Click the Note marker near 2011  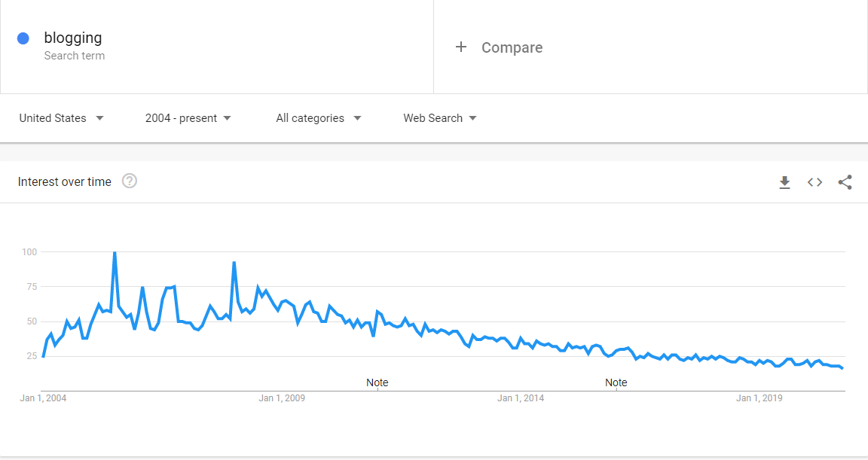point(377,382)
